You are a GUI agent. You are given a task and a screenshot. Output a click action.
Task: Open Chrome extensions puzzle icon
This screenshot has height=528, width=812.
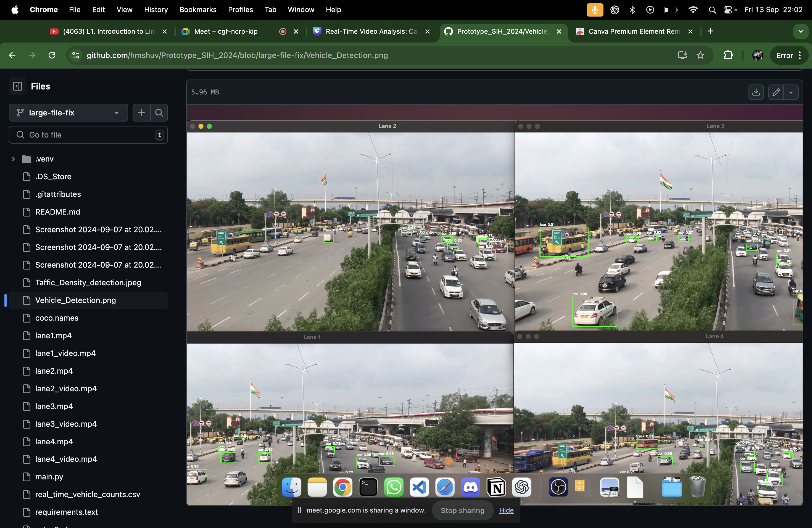click(x=728, y=55)
